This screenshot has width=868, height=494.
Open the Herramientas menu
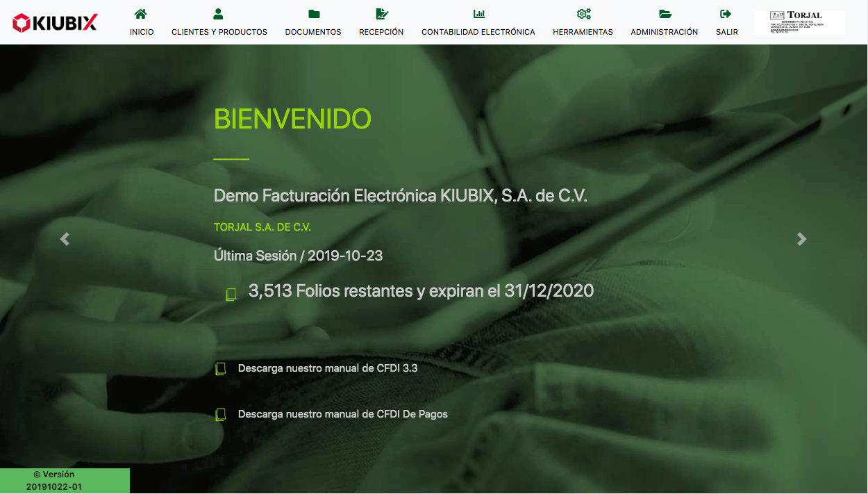click(x=583, y=32)
